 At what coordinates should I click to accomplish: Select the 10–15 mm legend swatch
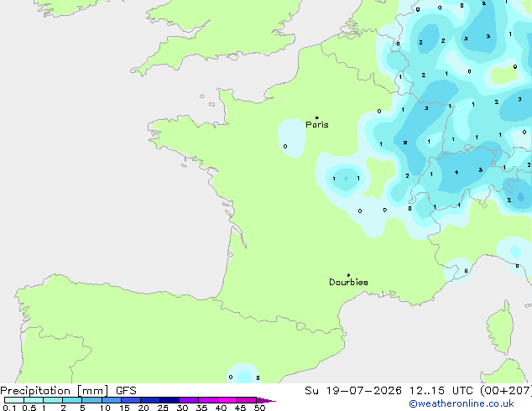tap(112, 400)
